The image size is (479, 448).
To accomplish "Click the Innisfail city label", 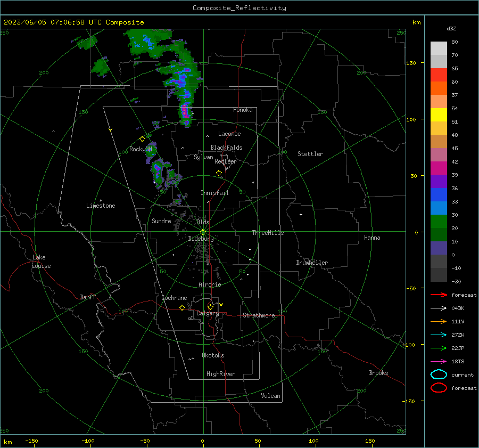I will pos(214,193).
